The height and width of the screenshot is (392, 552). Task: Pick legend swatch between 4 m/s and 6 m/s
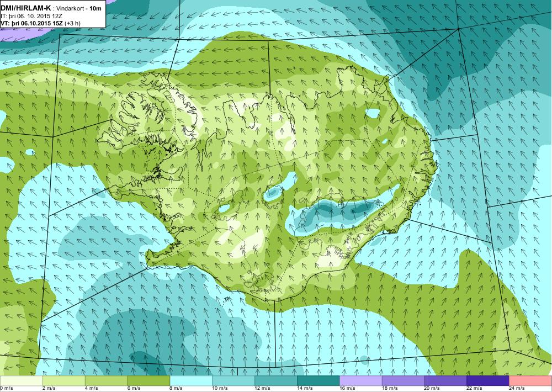107,381
